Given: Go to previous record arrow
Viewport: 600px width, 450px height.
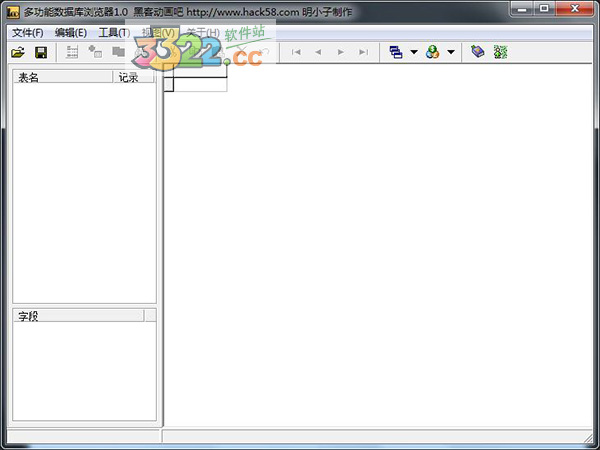Looking at the screenshot, I should pyautogui.click(x=318, y=51).
